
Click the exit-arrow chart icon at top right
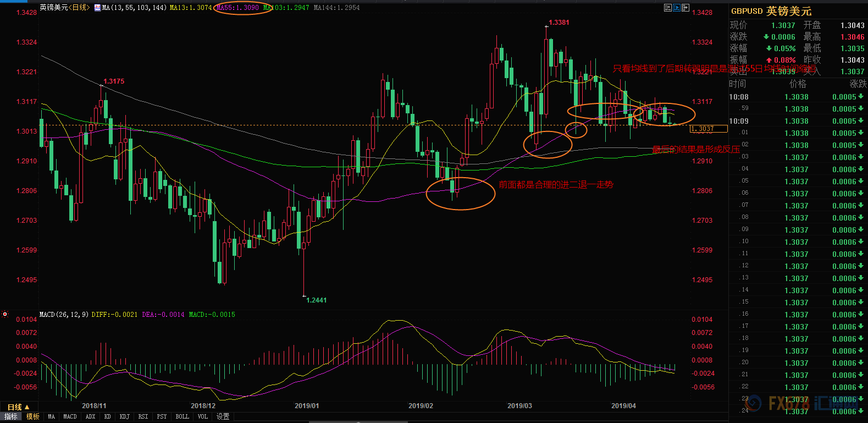click(685, 8)
